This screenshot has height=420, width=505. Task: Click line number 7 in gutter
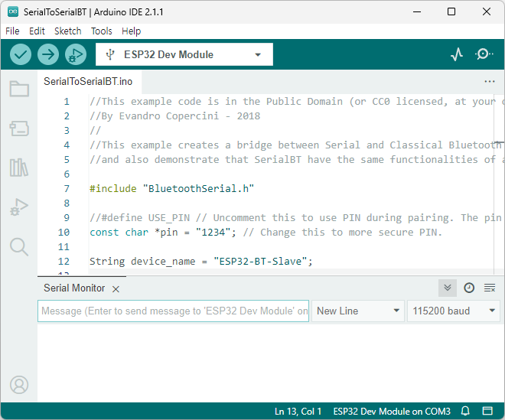coord(67,188)
